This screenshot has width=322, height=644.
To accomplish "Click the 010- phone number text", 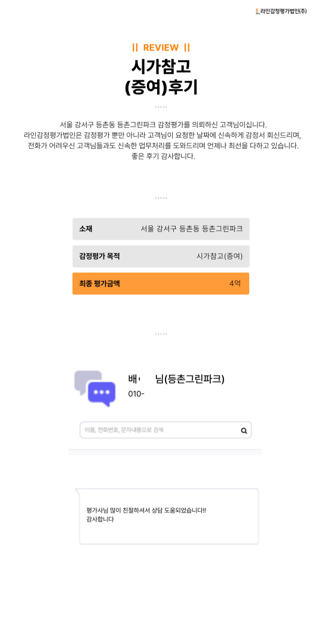I will click(137, 394).
